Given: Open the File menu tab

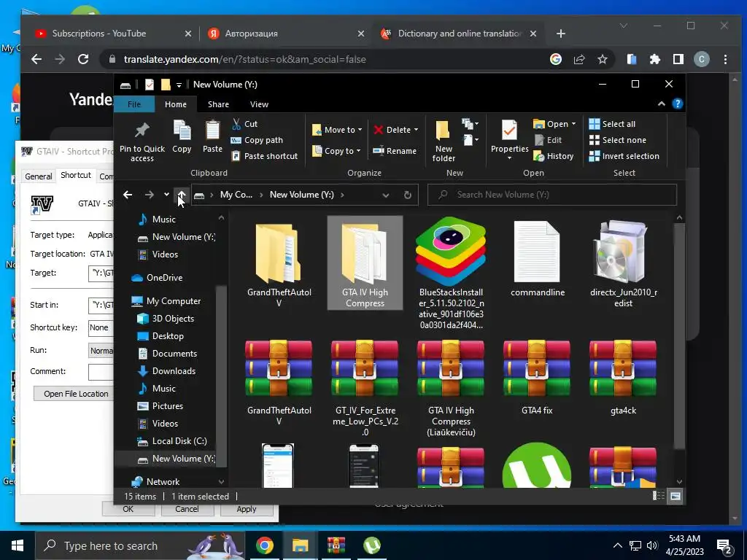Looking at the screenshot, I should click(x=134, y=104).
